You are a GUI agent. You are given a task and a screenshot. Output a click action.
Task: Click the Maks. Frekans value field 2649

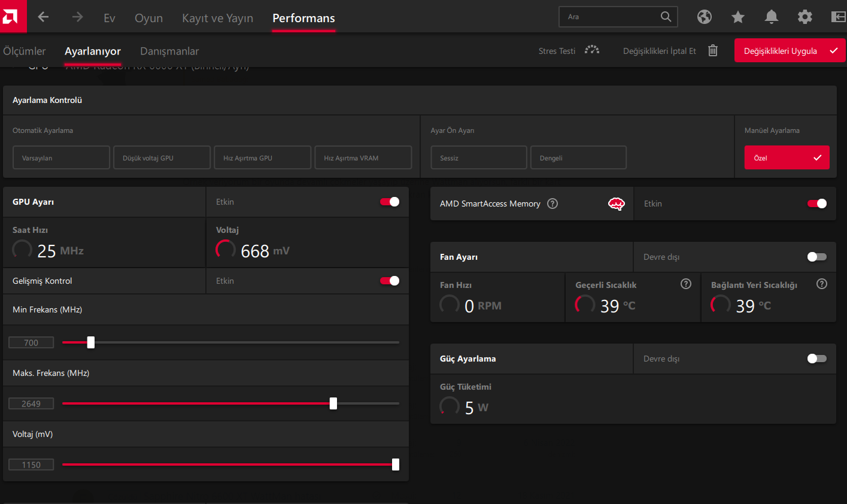tap(31, 403)
